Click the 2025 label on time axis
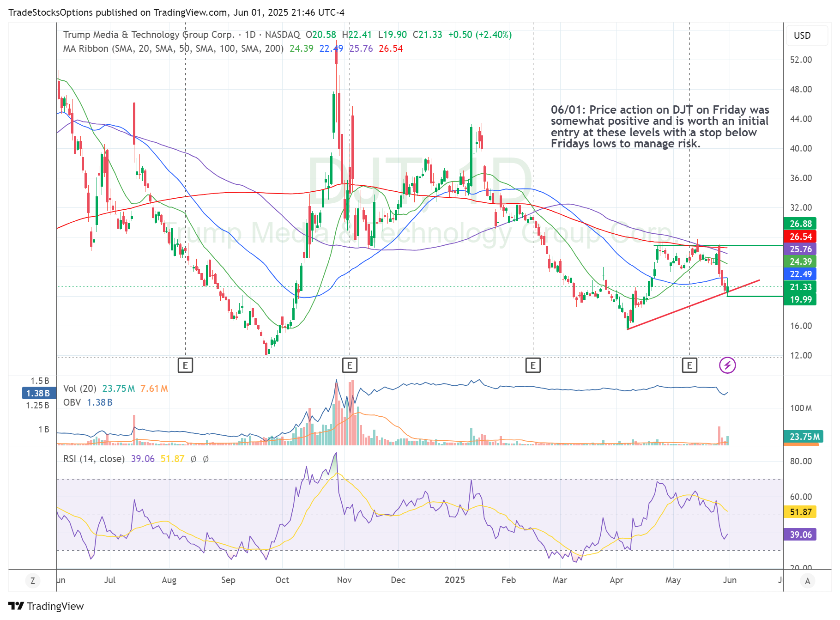 (x=455, y=580)
